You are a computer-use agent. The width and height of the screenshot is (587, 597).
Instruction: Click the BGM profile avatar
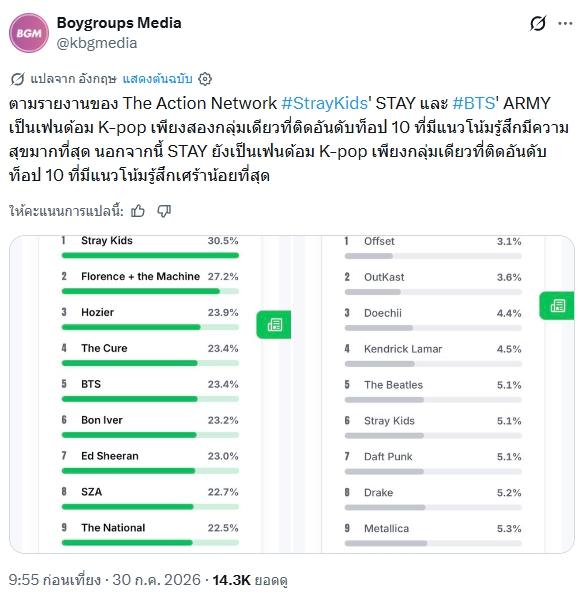(29, 33)
